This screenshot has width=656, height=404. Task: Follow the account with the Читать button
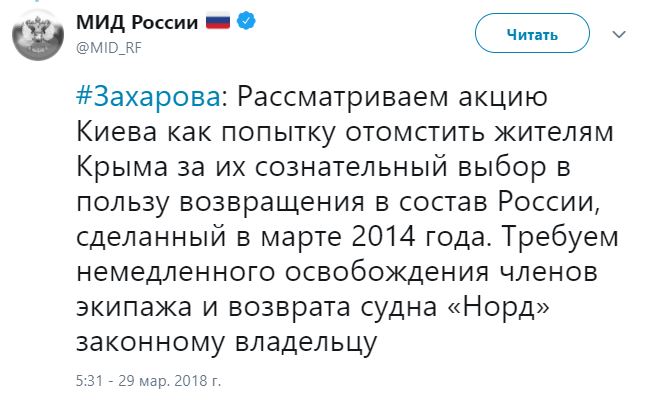point(532,33)
